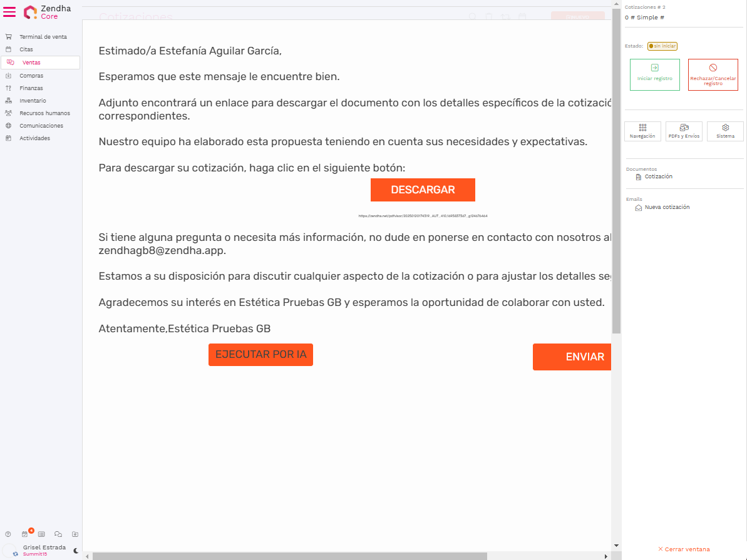Image resolution: width=747 pixels, height=560 pixels.
Task: Click the EJECUTAR POR IA button
Action: pyautogui.click(x=260, y=355)
